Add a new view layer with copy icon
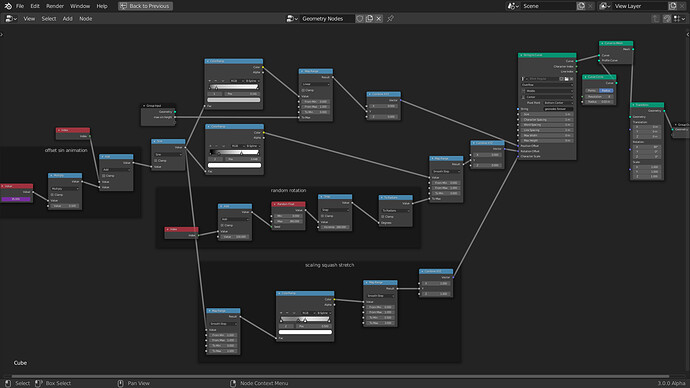This screenshot has width=690, height=388. (673, 6)
